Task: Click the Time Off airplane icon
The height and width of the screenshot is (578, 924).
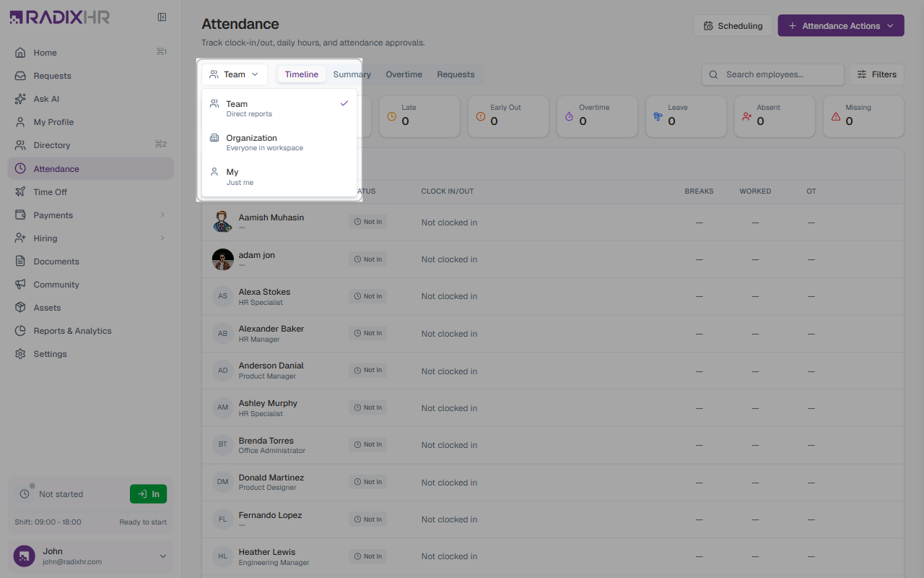Action: pos(20,192)
